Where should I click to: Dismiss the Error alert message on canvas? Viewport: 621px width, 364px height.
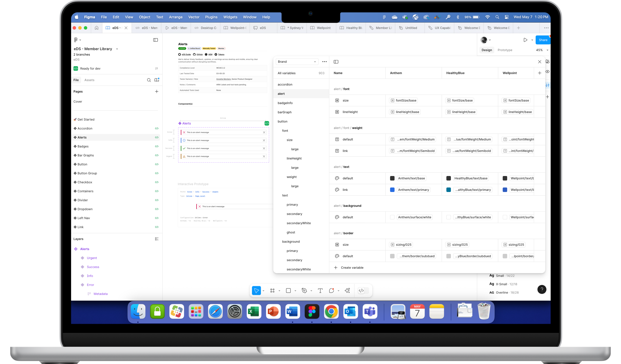point(264,132)
